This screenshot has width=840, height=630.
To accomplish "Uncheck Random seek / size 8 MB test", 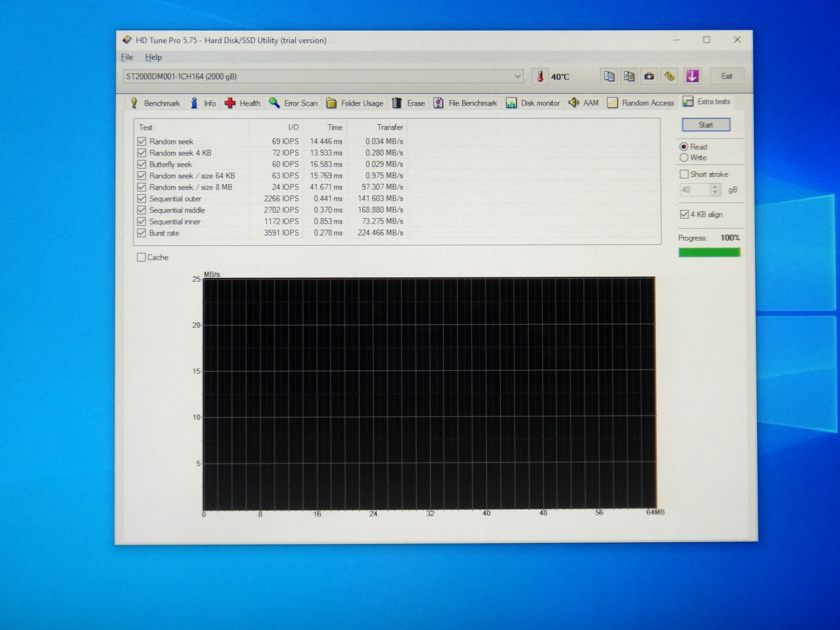I will pos(142,187).
